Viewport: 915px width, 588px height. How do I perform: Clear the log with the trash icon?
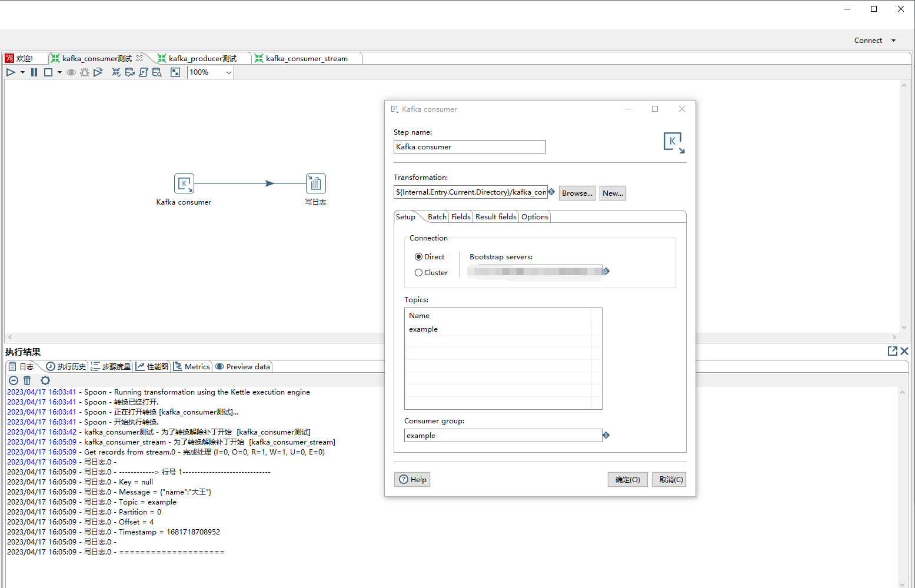point(27,380)
